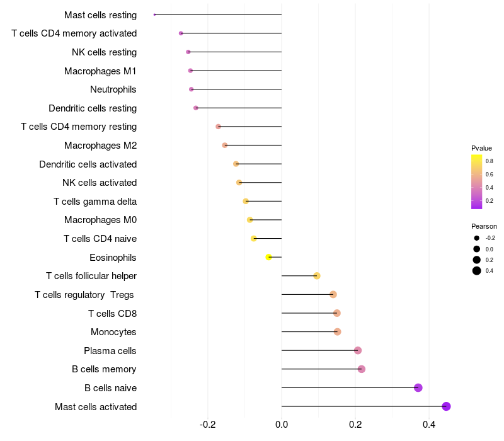Select the Pearson 0.2 legend circle
The image size is (504, 441).
(477, 260)
